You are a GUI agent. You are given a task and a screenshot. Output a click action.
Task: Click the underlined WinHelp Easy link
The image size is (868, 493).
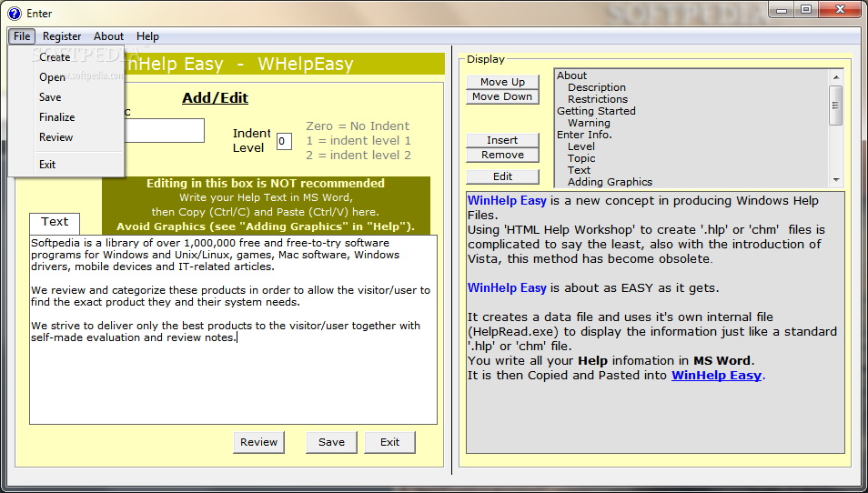coord(716,375)
